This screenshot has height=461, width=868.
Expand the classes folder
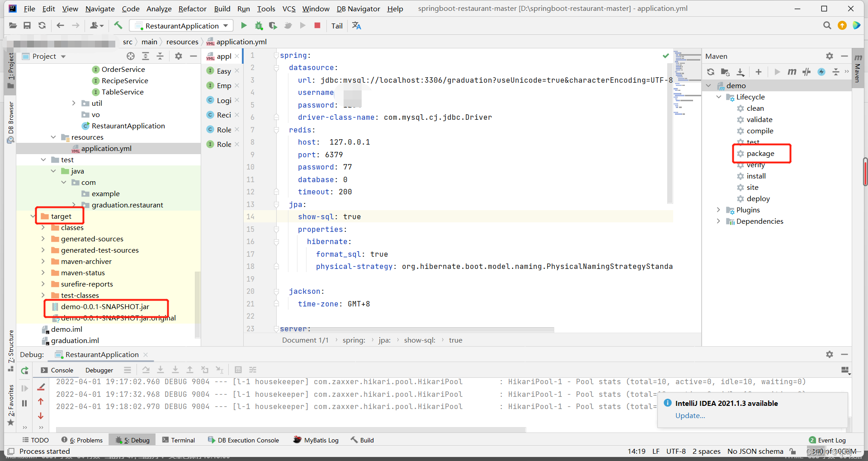point(43,228)
